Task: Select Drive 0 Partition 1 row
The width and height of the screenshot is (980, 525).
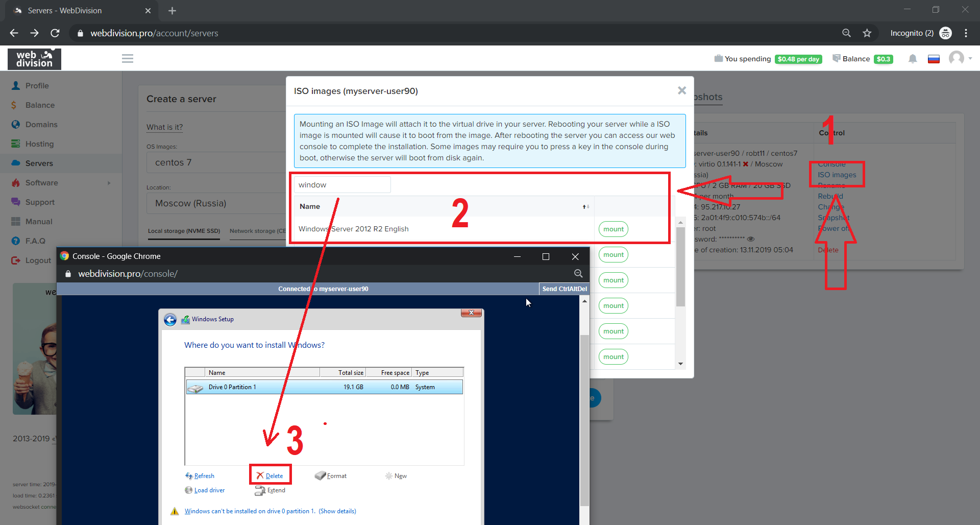Action: pos(324,387)
